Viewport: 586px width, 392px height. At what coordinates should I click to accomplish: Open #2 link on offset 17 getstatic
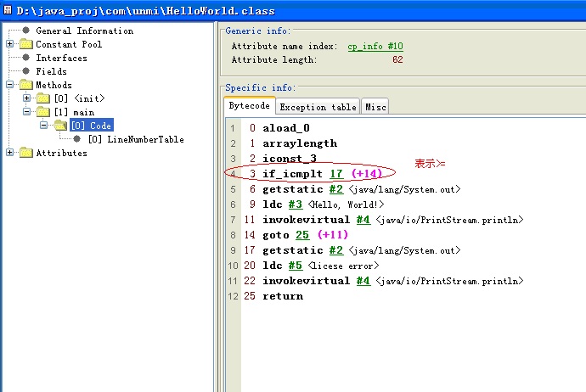pos(336,250)
